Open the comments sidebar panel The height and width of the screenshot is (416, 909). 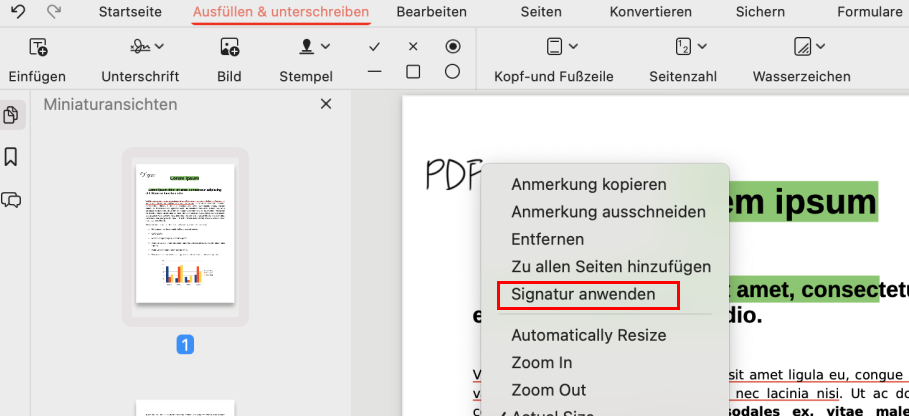(x=11, y=200)
